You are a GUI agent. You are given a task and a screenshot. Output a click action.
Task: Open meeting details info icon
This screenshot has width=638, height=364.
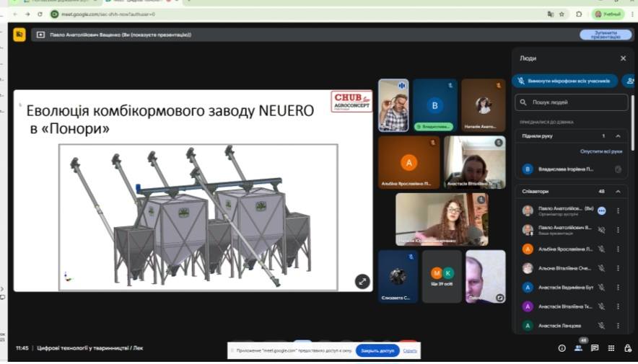(x=561, y=347)
